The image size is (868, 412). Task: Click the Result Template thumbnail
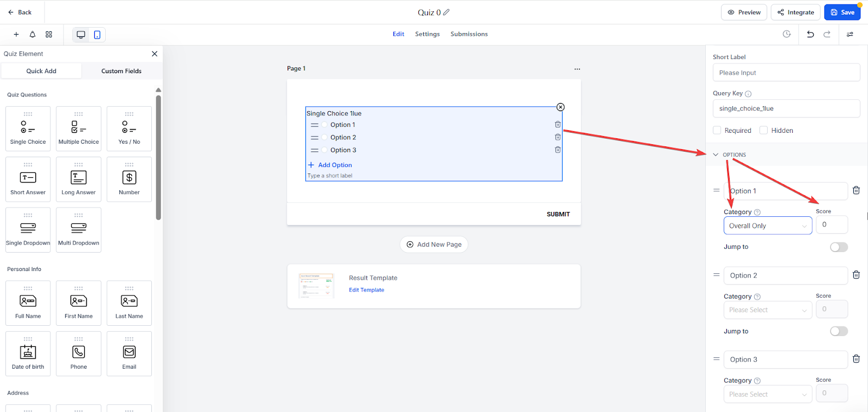(x=316, y=286)
